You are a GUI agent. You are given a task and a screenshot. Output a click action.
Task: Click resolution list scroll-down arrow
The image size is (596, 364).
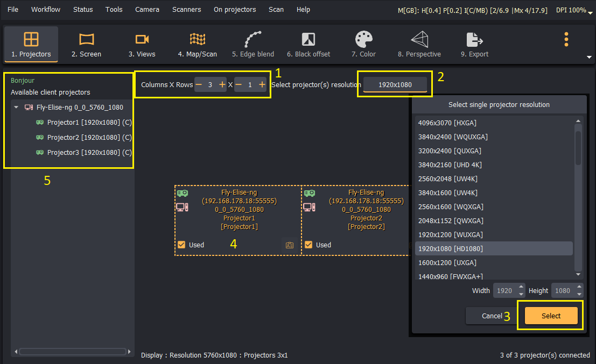[x=578, y=274]
